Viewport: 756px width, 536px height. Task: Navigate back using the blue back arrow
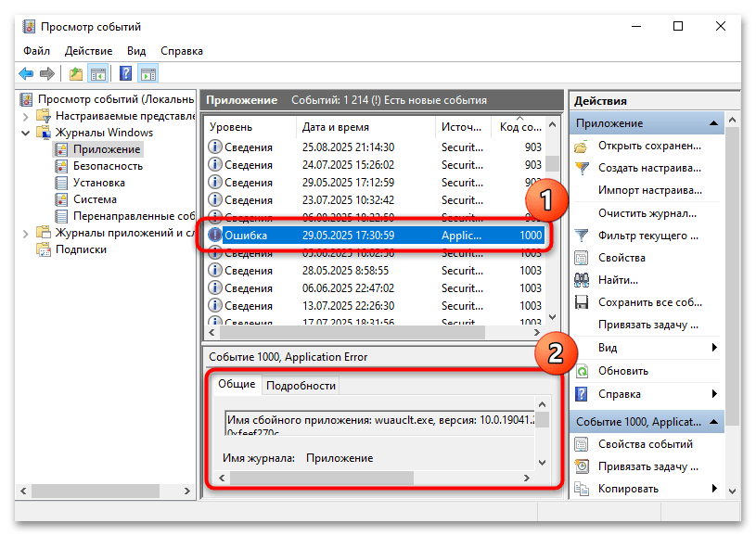[x=25, y=73]
